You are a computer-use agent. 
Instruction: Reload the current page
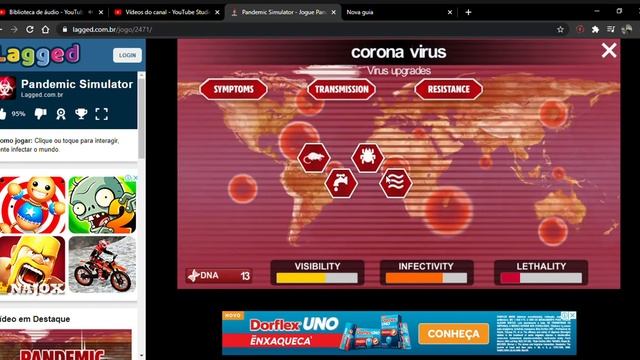tap(29, 29)
